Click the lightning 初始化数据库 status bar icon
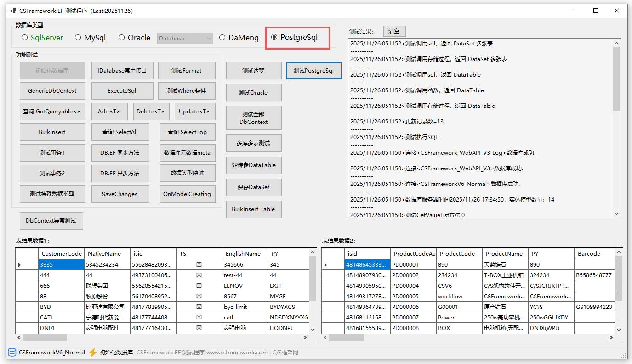 tap(92, 353)
